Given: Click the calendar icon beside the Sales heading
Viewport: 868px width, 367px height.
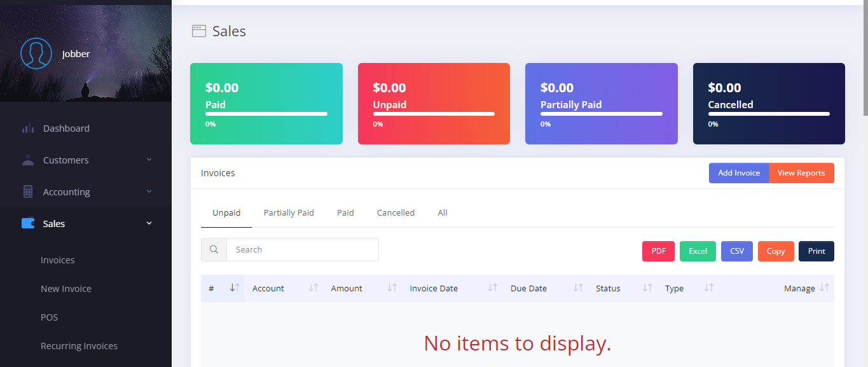Looking at the screenshot, I should [x=198, y=30].
